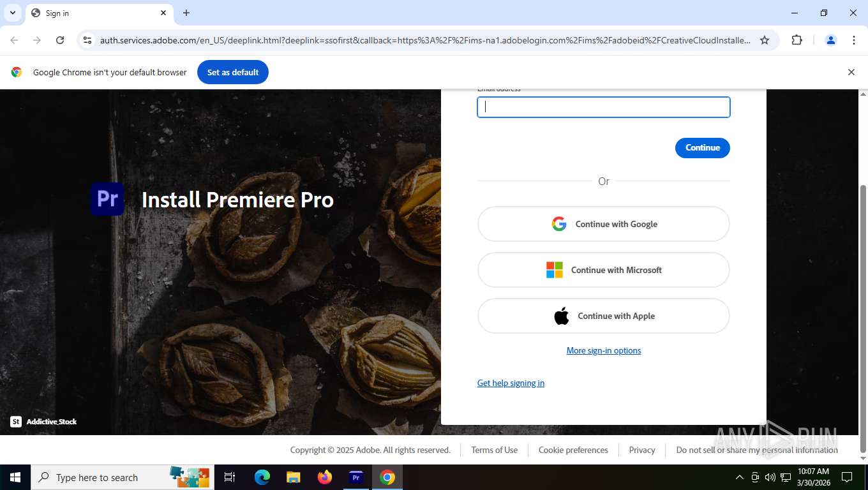
Task: Select the Sign in tab
Action: point(98,13)
